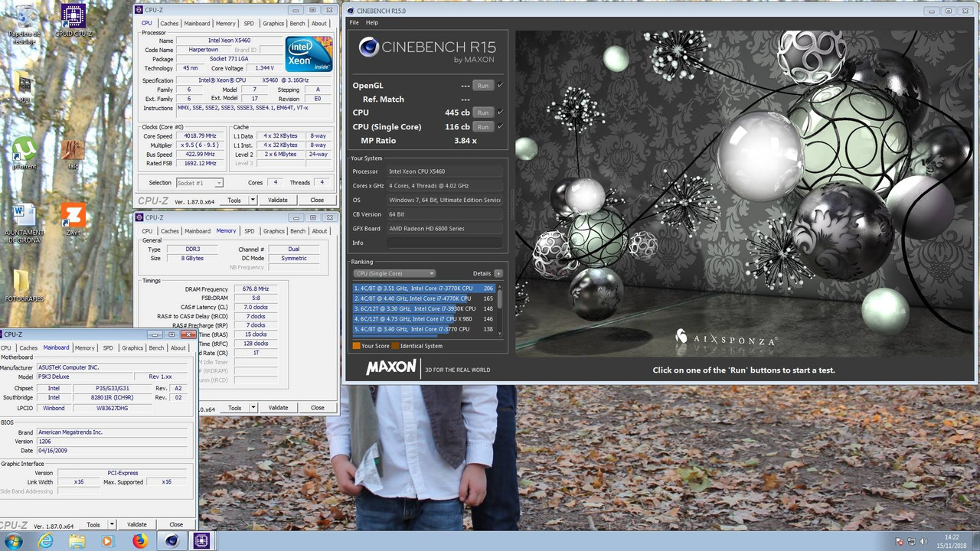Click Validate in the top CPU-Z window

[278, 200]
